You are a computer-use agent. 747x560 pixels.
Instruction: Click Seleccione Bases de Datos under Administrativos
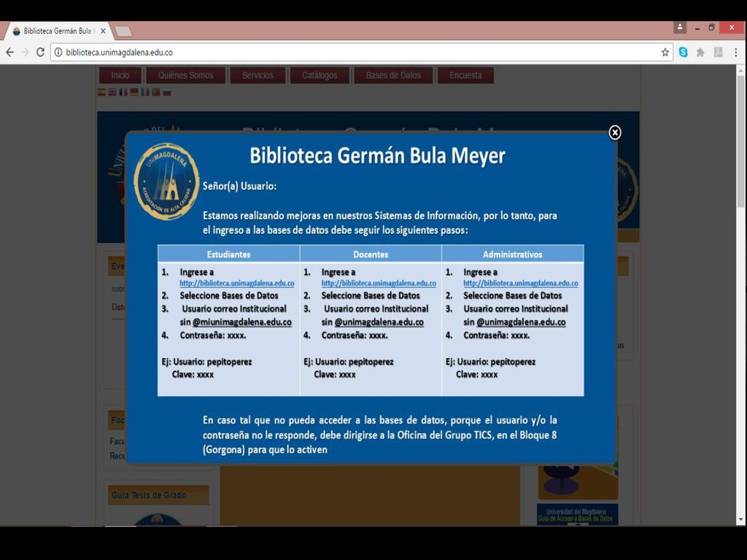513,295
